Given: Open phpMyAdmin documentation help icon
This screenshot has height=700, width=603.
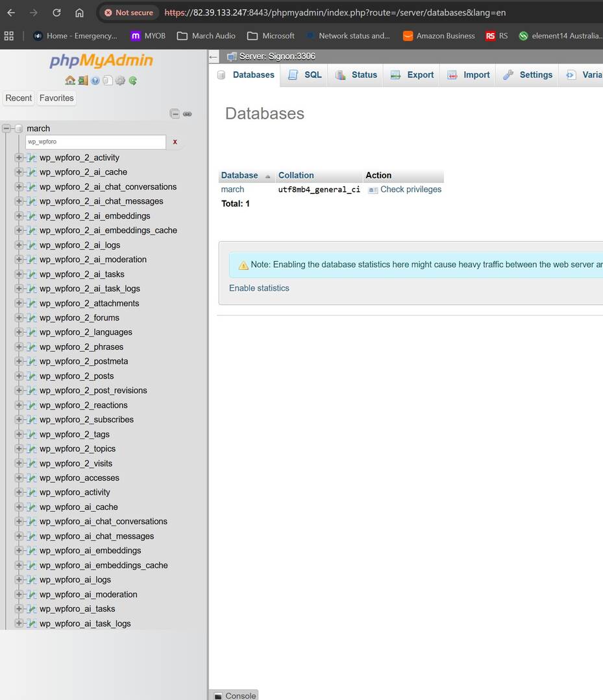Looking at the screenshot, I should 95,80.
